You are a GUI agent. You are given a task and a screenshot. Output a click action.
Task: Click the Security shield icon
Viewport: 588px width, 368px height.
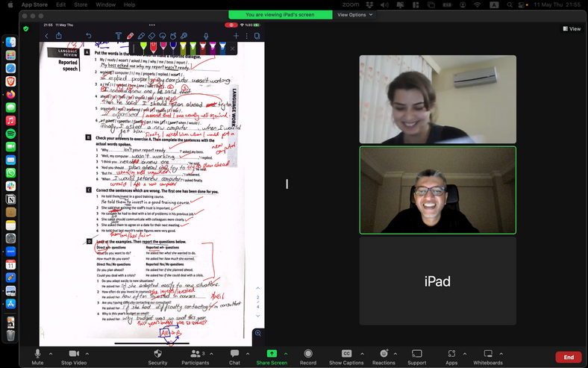coord(158,353)
